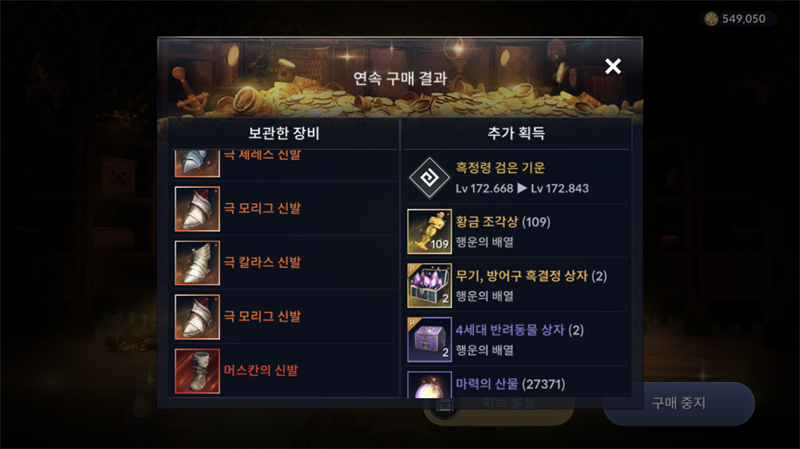Click the 4세대 반려동물 상자 (2) label
Image resolution: width=800 pixels, height=449 pixels.
coord(519,330)
